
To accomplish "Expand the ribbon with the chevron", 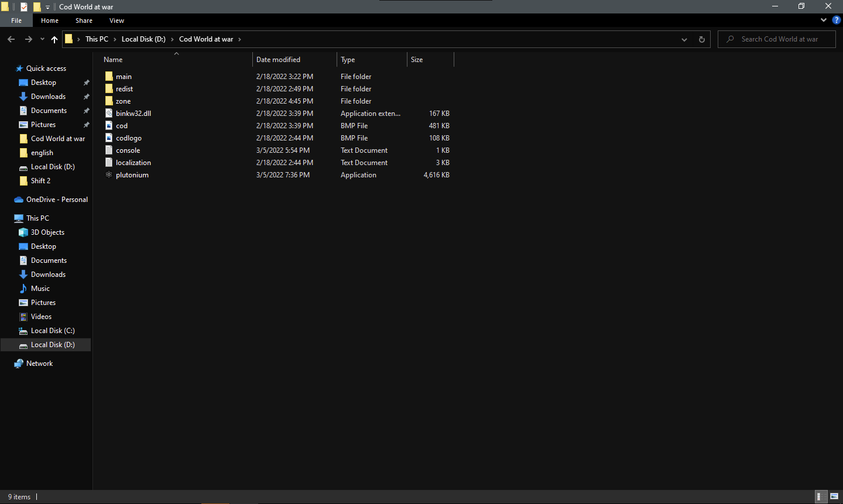I will (824, 20).
